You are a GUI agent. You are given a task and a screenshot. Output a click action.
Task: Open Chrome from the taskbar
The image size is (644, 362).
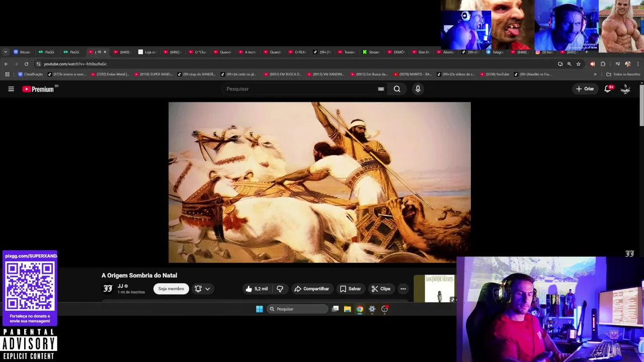click(360, 309)
